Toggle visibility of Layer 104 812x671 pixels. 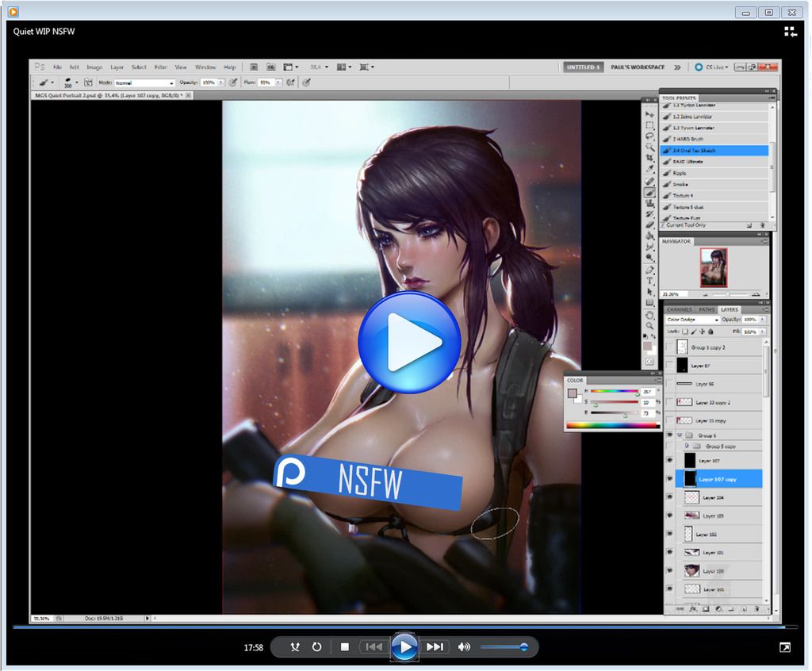(x=670, y=497)
